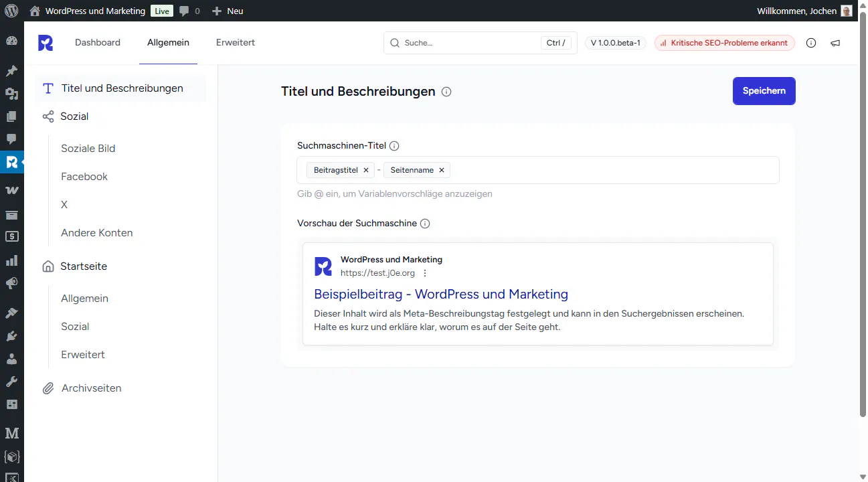
Task: Open Facebook settings in the sidebar
Action: tap(84, 177)
